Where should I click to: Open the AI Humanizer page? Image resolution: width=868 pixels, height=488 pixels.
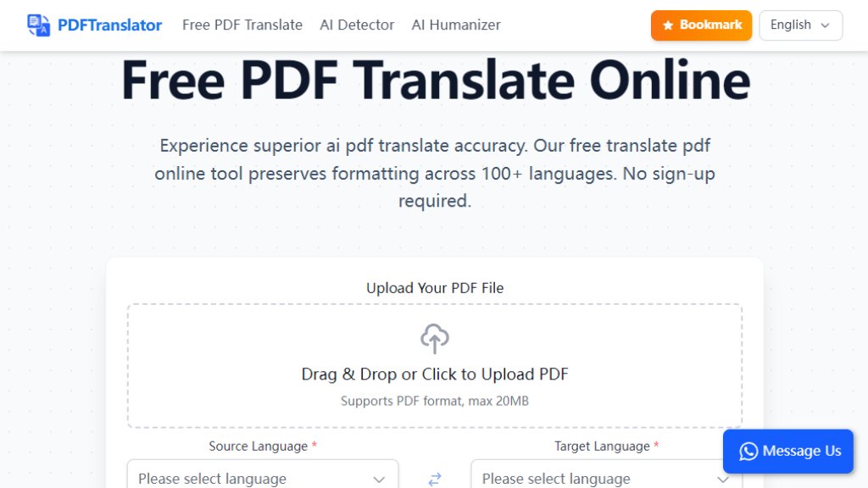pyautogui.click(x=456, y=25)
